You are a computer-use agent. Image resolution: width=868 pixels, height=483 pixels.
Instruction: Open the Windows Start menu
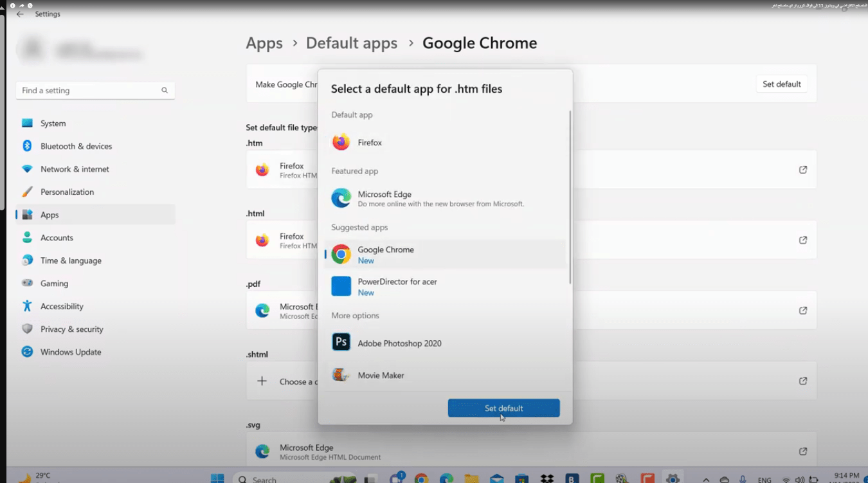pos(217,478)
